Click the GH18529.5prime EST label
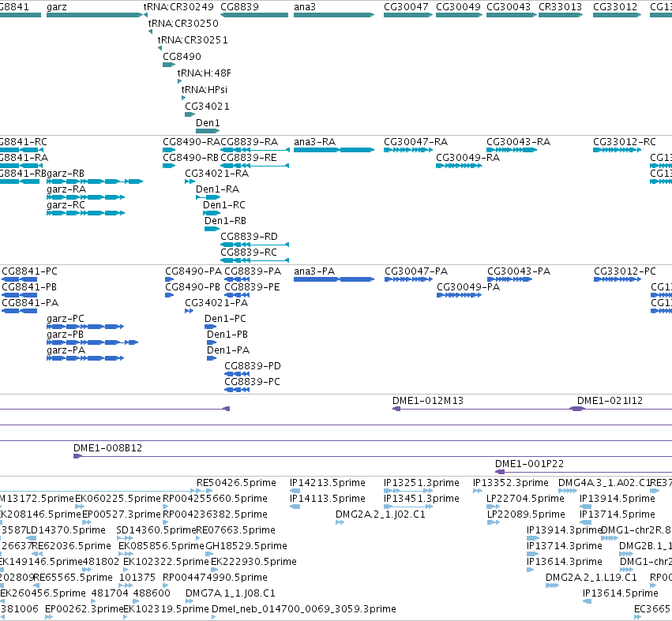 [x=246, y=546]
